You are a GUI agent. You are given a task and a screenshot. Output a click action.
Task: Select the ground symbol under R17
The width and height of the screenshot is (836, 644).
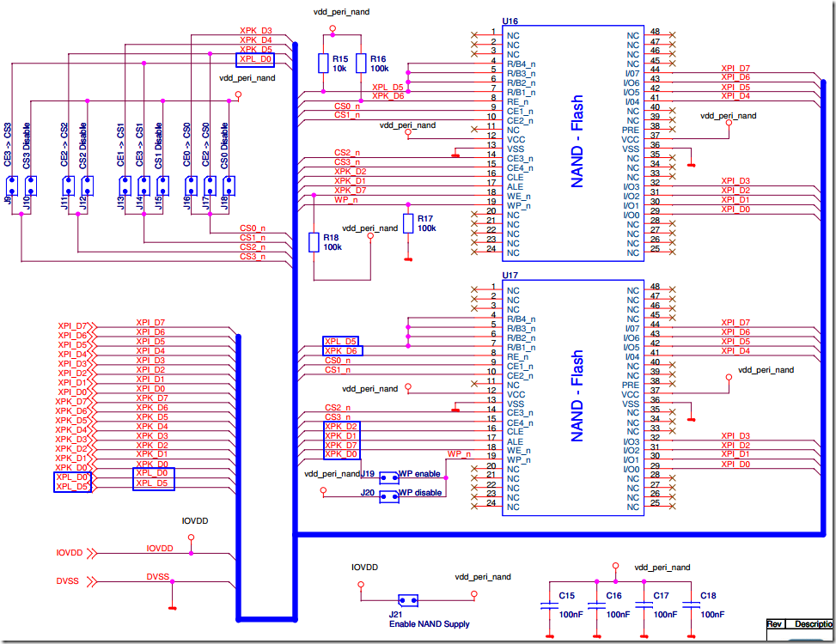[408, 259]
